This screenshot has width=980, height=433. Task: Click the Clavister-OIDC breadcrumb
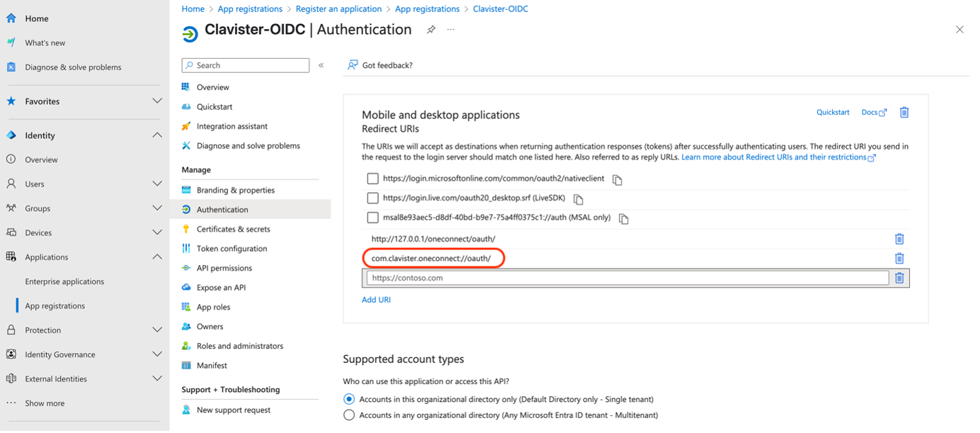pyautogui.click(x=501, y=9)
